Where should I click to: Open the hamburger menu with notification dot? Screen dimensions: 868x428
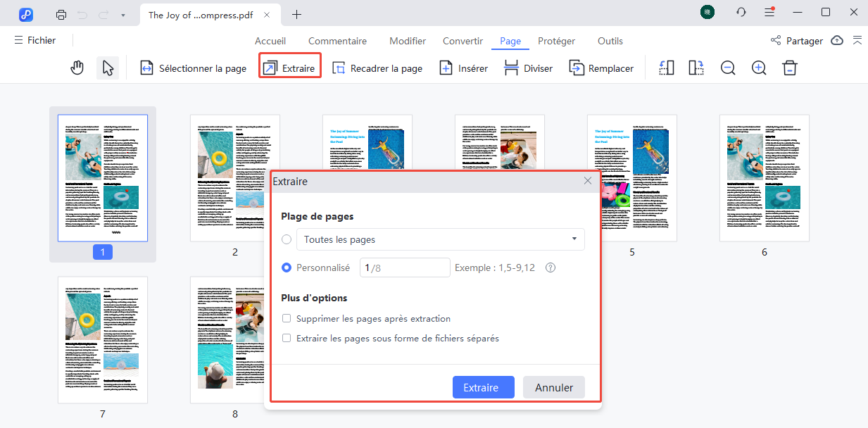point(769,12)
